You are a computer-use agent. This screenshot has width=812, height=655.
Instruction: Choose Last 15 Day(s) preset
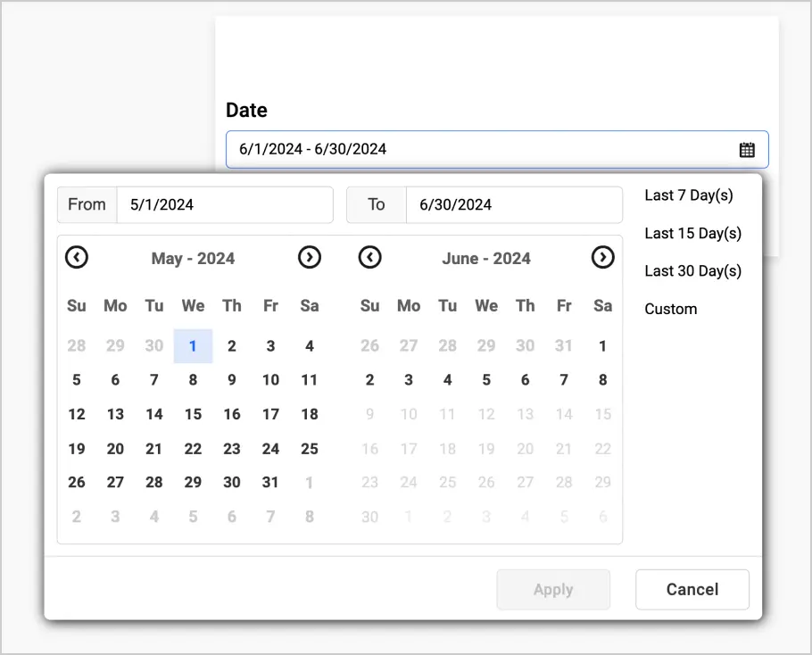[692, 234]
